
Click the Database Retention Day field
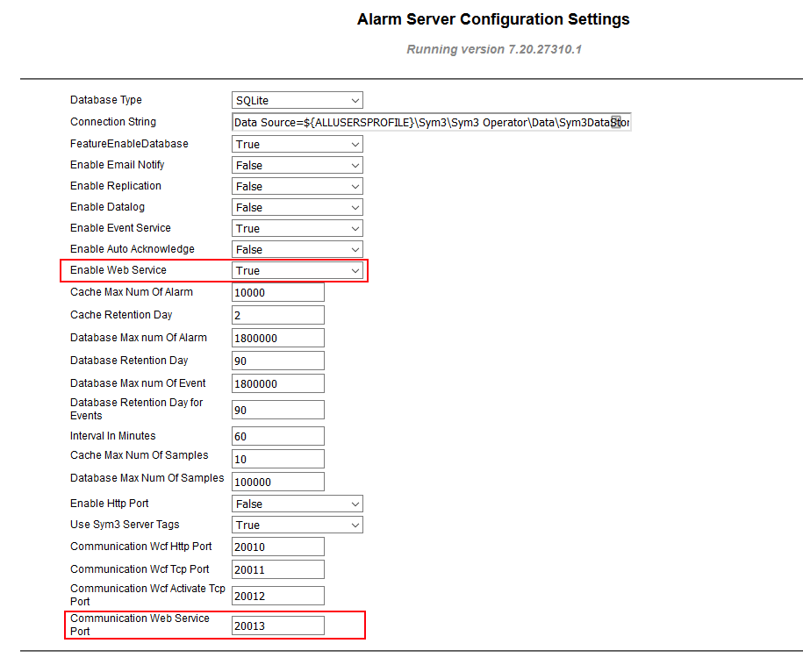(x=277, y=361)
